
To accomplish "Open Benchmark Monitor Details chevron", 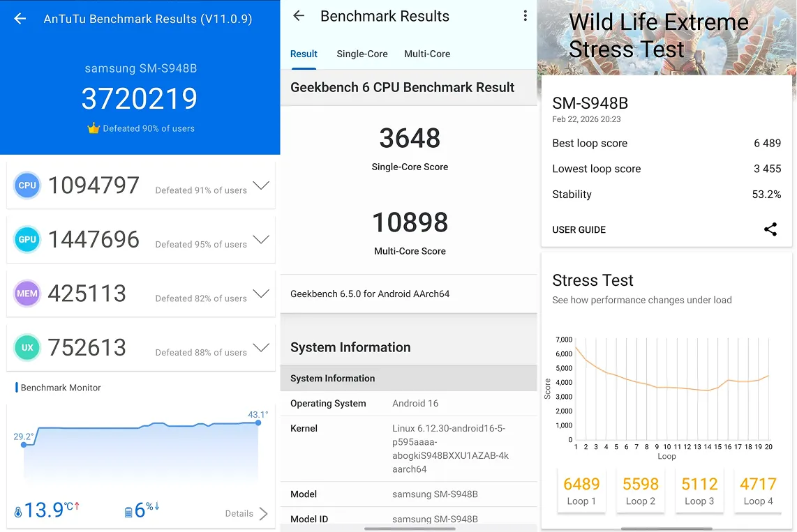I will [263, 514].
